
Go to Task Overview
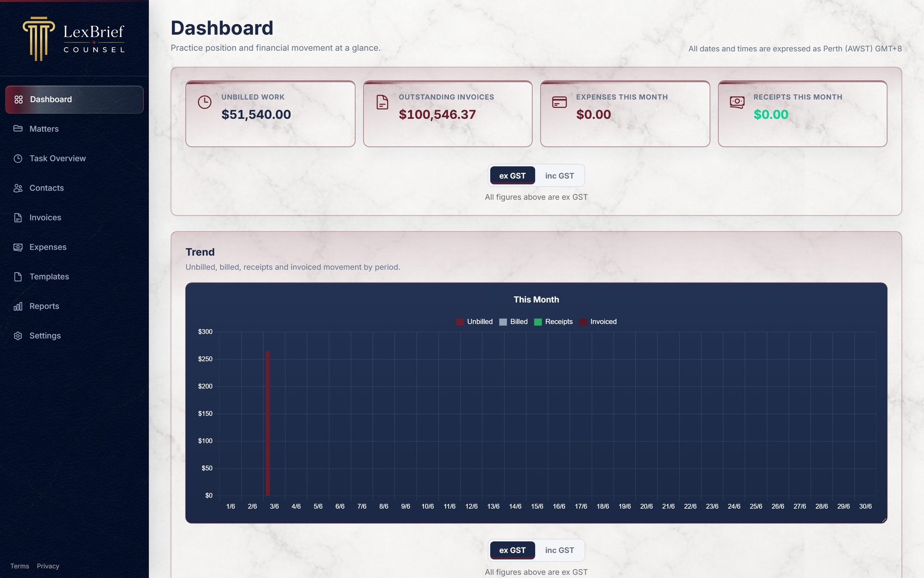[x=74, y=159]
